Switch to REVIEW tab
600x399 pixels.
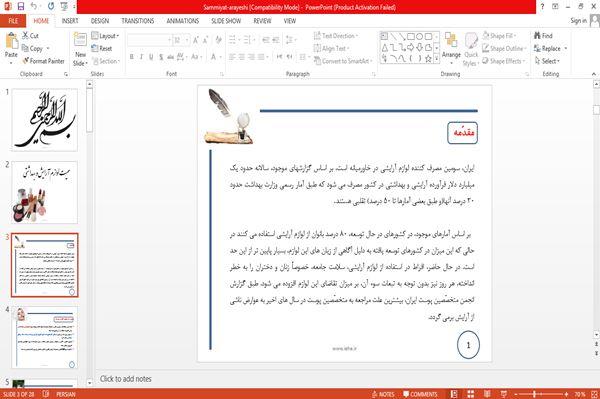click(262, 21)
